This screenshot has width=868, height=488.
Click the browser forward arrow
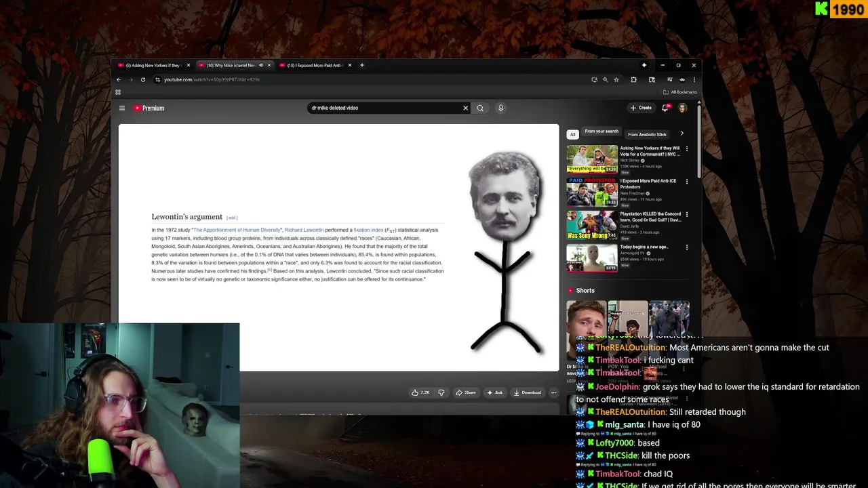coord(130,79)
